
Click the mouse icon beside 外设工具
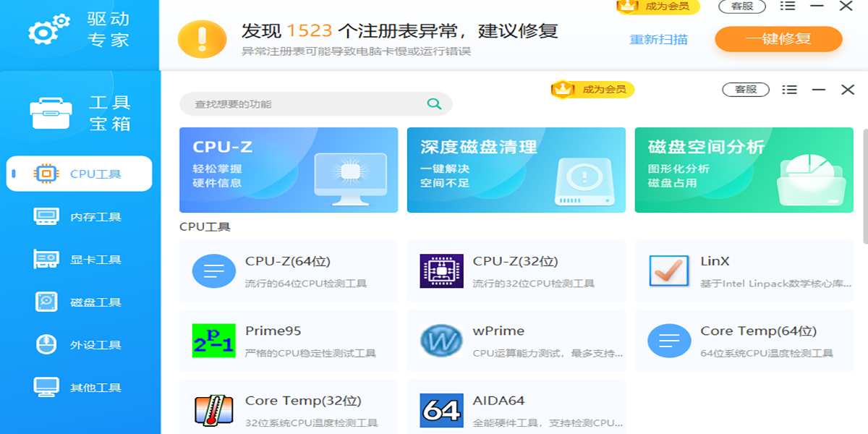[46, 344]
